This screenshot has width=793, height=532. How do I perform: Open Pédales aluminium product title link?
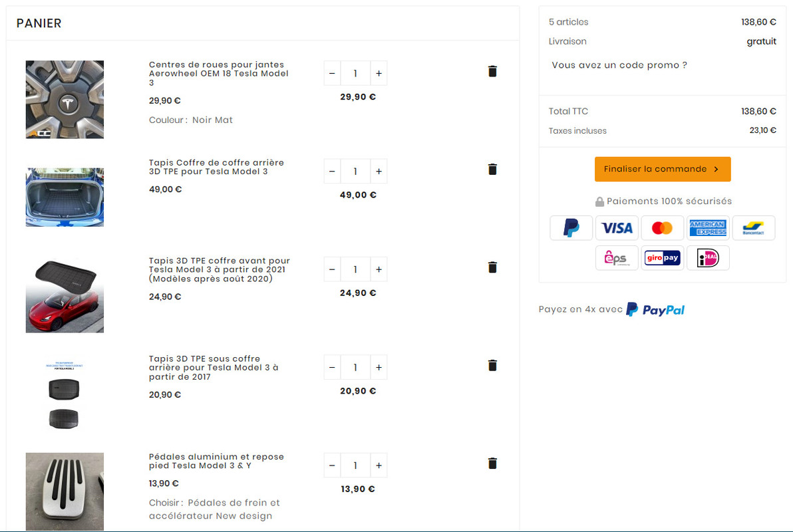point(216,462)
